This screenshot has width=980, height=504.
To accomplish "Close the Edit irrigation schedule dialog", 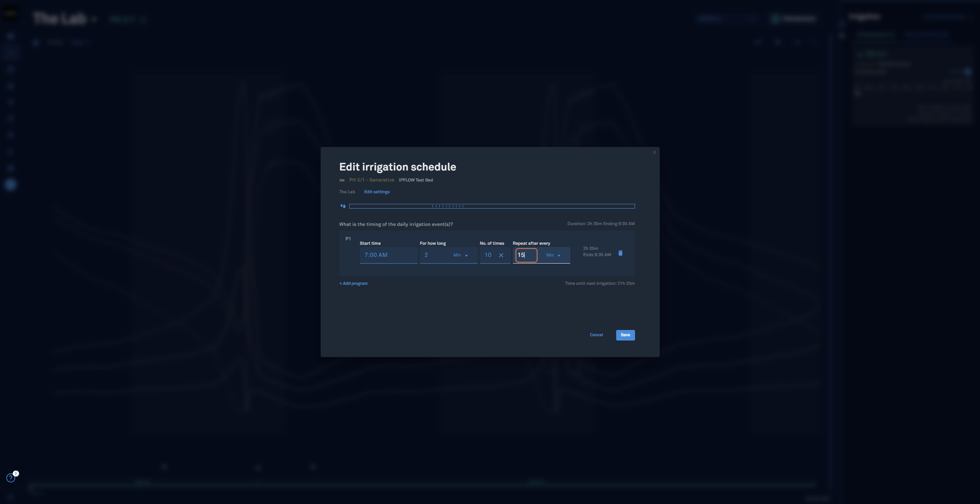I will [x=654, y=152].
